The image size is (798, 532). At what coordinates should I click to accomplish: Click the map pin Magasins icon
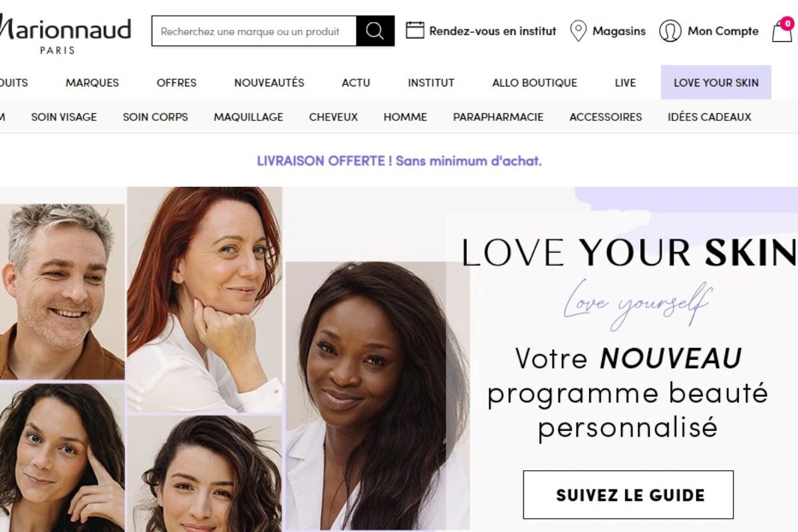(x=578, y=31)
